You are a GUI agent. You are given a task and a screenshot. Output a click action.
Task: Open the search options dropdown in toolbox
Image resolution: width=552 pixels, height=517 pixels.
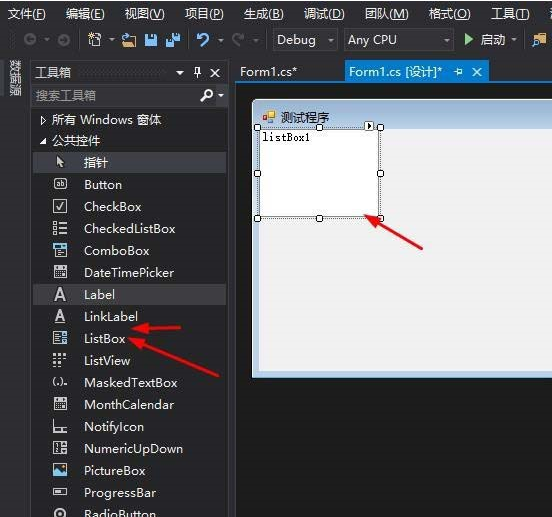pos(221,95)
